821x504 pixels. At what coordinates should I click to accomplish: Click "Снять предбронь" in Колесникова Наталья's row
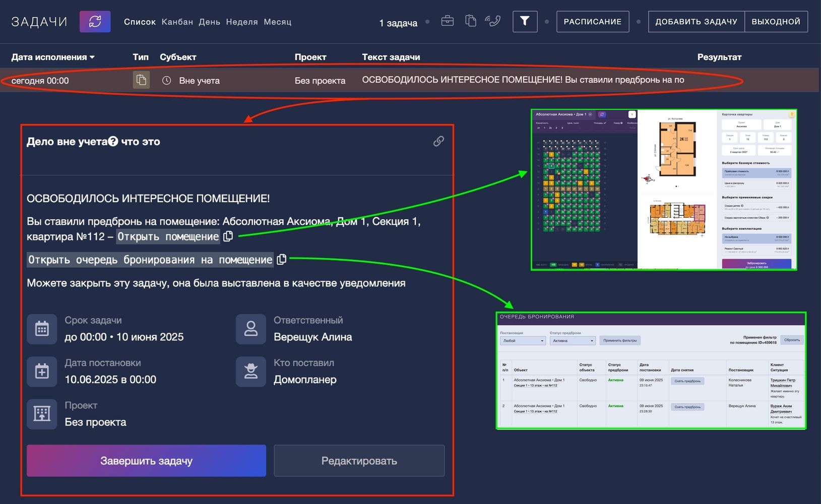point(687,381)
